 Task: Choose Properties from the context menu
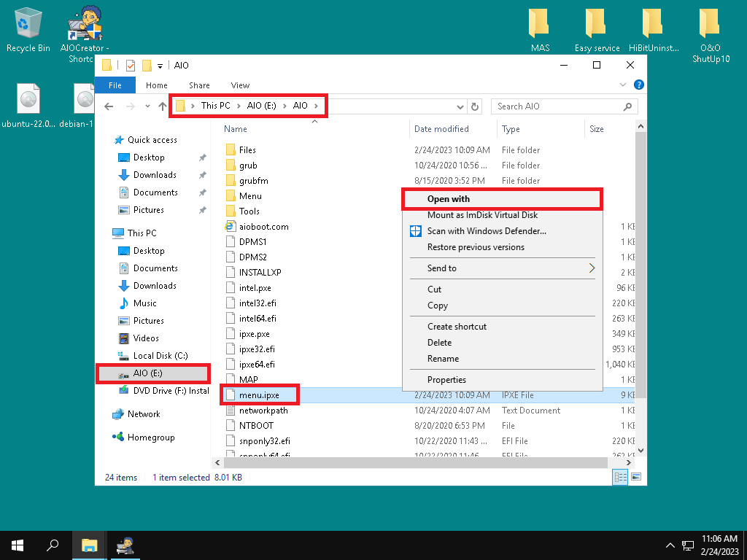pyautogui.click(x=446, y=380)
